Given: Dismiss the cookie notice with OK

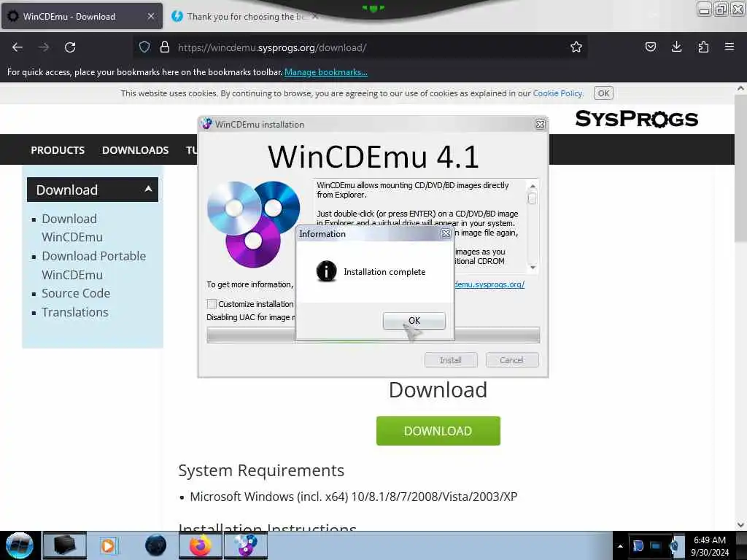Looking at the screenshot, I should (603, 93).
